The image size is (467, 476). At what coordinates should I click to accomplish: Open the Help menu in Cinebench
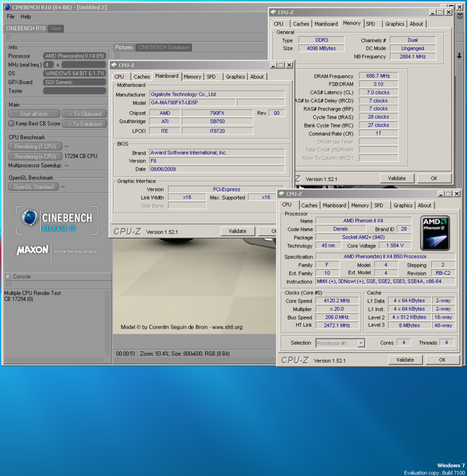pyautogui.click(x=26, y=17)
